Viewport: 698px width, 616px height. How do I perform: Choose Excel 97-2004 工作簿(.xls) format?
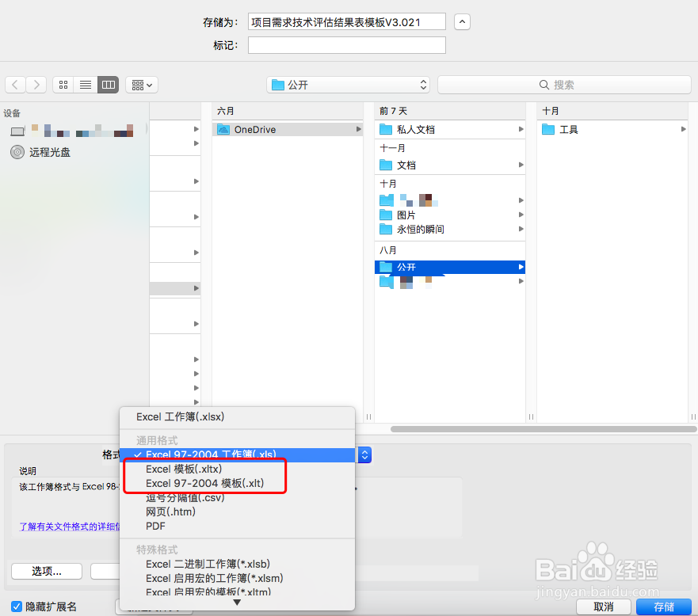tap(237, 454)
